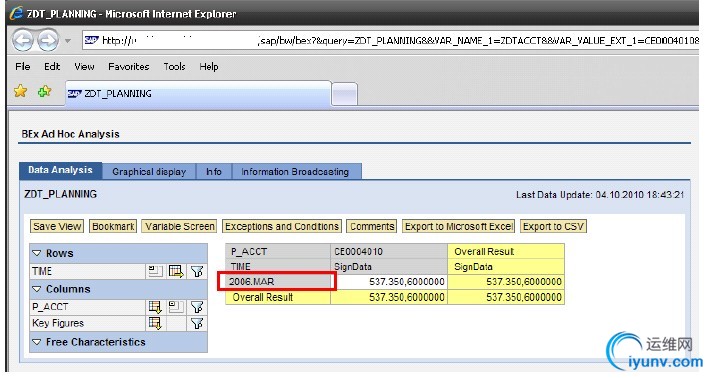The width and height of the screenshot is (709, 378).
Task: Click the Favorites star icon
Action: tap(20, 92)
